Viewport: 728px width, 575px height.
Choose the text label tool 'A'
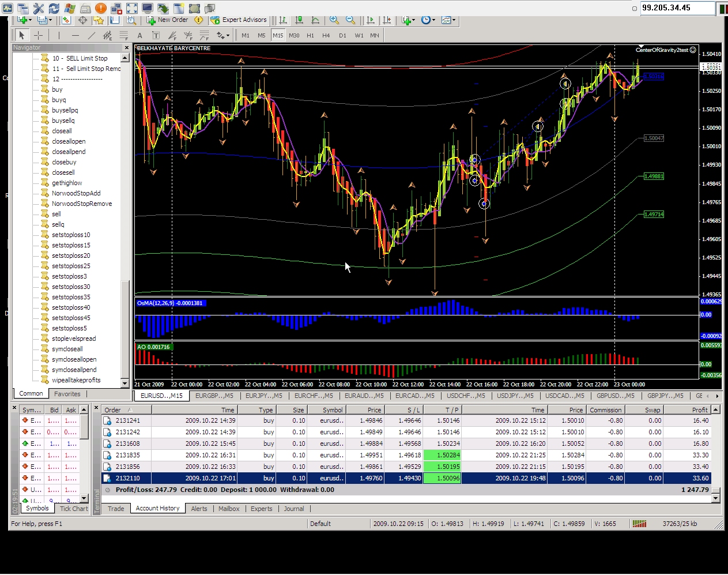[x=139, y=36]
